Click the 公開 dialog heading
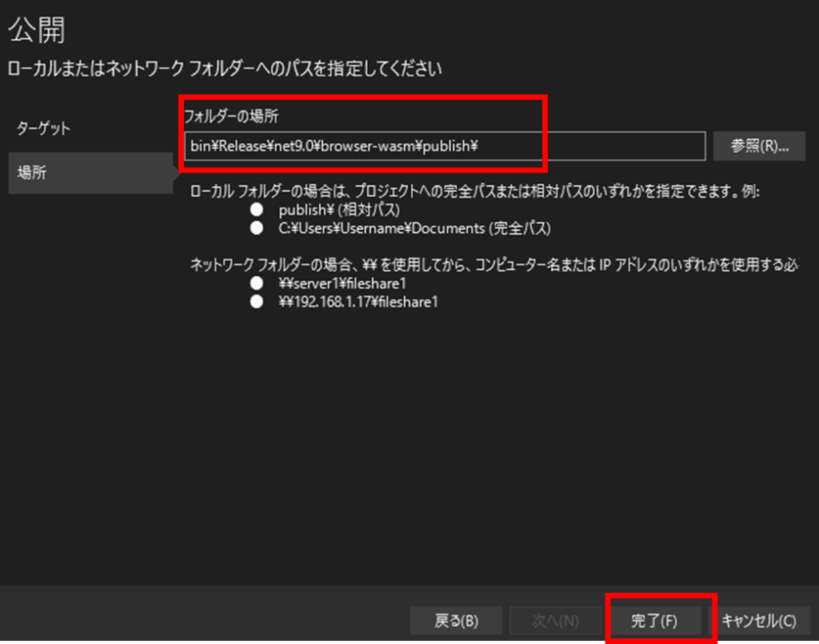Screen dimensions: 819x644 pyautogui.click(x=36, y=30)
